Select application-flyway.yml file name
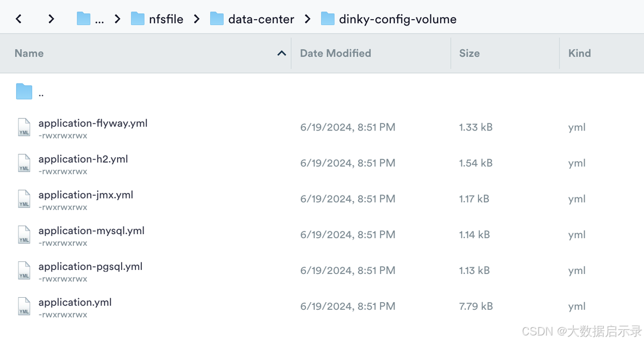This screenshot has width=644, height=342. pos(93,123)
